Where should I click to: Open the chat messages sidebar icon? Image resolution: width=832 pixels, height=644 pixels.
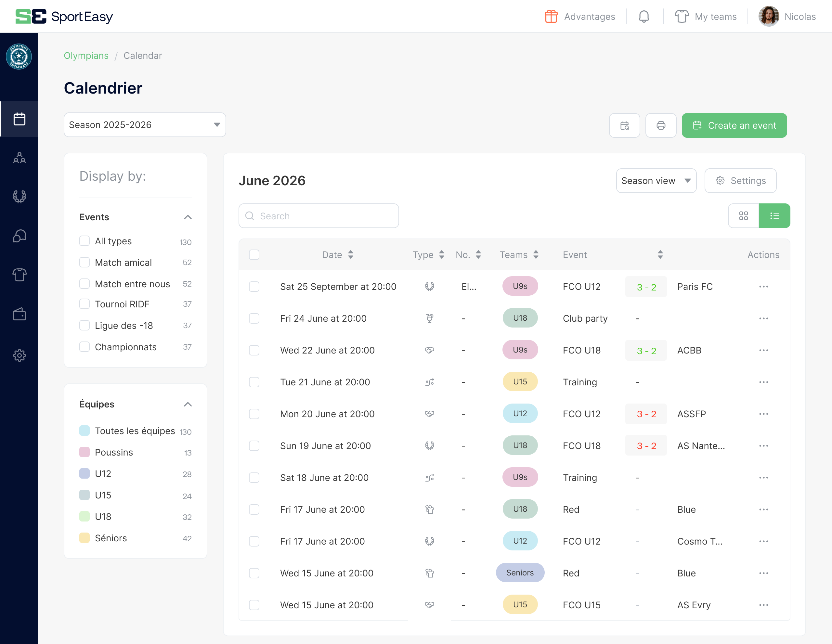pyautogui.click(x=19, y=236)
